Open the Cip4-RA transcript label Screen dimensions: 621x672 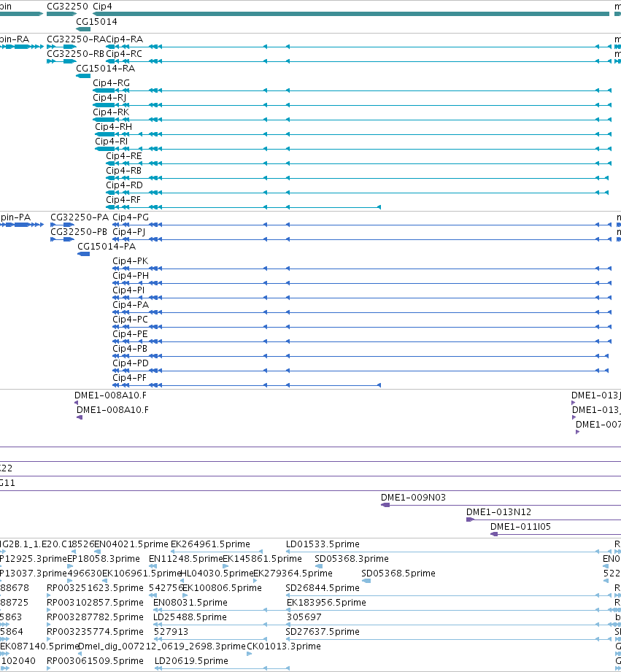tap(125, 39)
